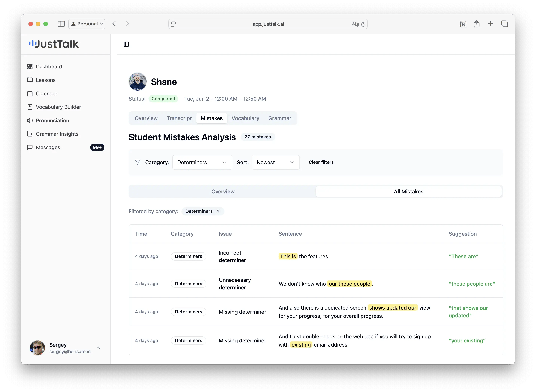Click Determiners tag in Incorrect determiner row
This screenshot has width=536, height=392.
[x=189, y=256]
